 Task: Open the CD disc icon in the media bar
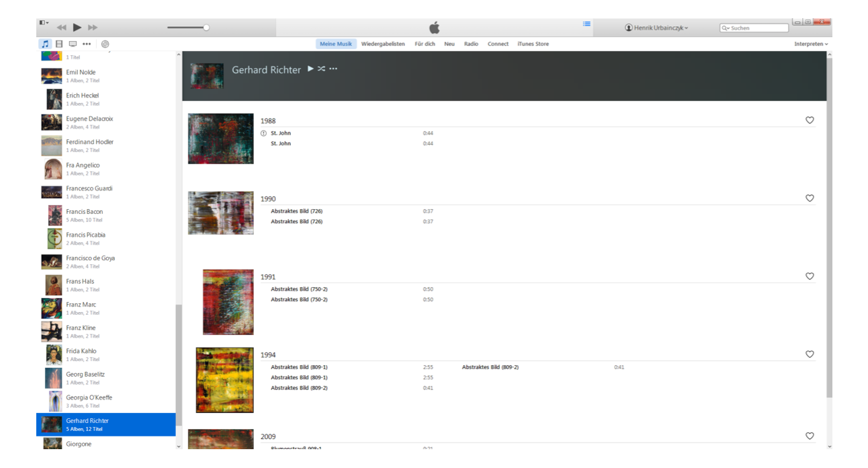[105, 44]
